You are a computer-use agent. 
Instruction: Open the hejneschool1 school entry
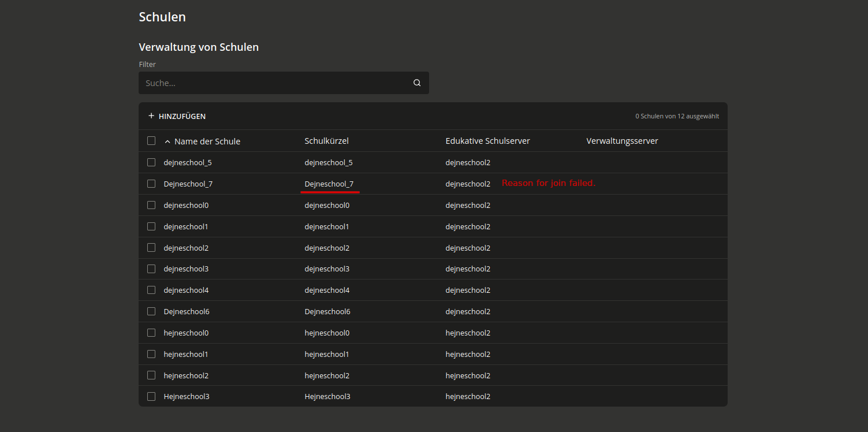pos(186,354)
